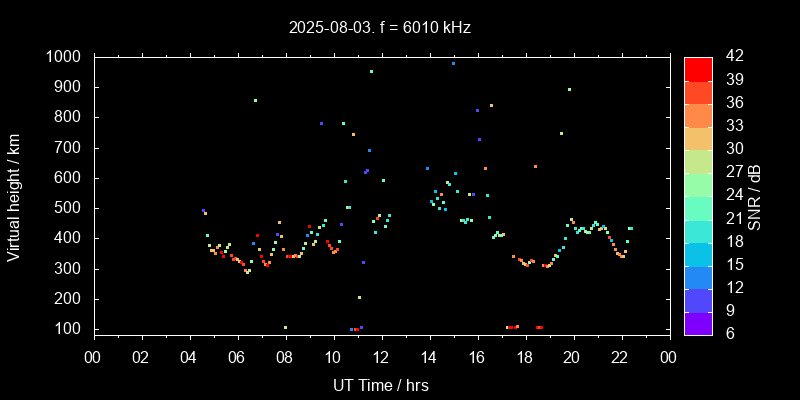Click the 22 hour tick label
This screenshot has height=400, width=800.
tap(620, 355)
